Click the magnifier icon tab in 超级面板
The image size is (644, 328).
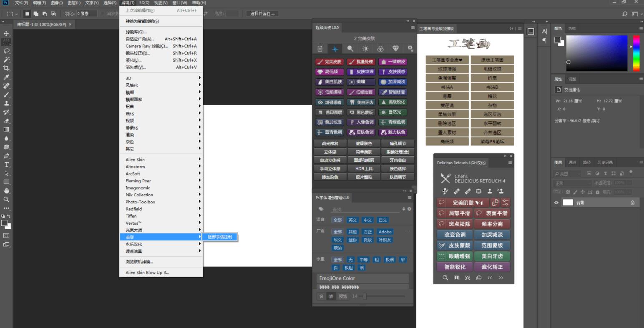tap(350, 49)
